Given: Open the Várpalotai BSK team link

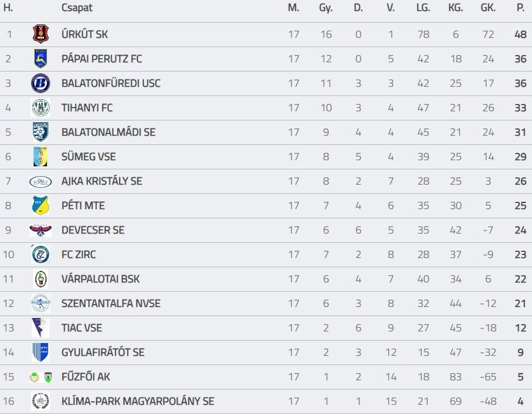Looking at the screenshot, I should click(100, 279).
